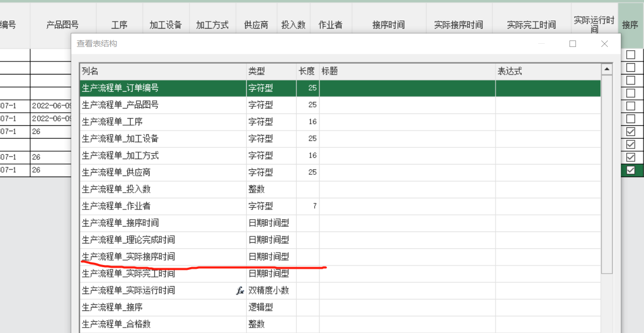Click the 列名 column header
This screenshot has width=644, height=333.
click(x=162, y=71)
